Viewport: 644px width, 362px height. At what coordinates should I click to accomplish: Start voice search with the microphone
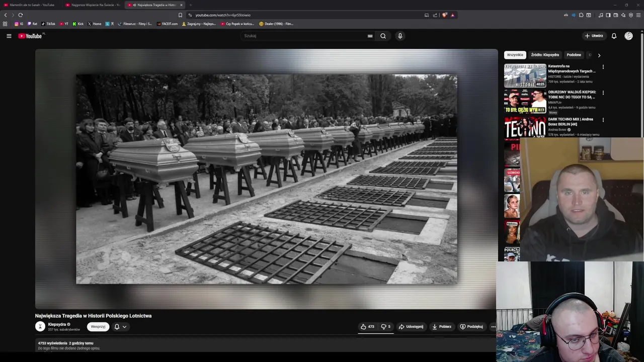click(400, 36)
